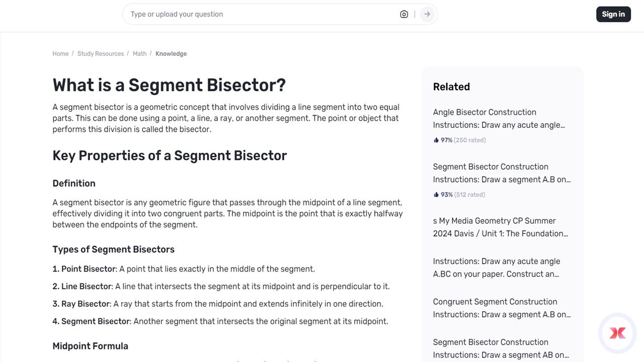Click the thumbs-up icon beside the 93% rating
Screen dimensions: 644x362
(x=436, y=195)
